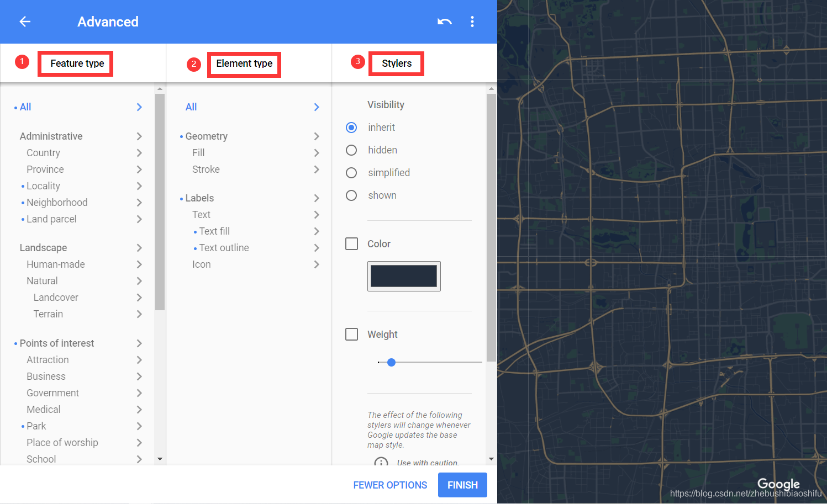Image resolution: width=827 pixels, height=504 pixels.
Task: Select the Text outline element
Action: [224, 248]
